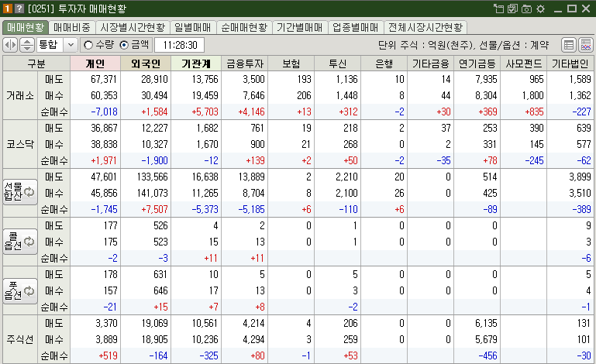Click the camera screenshot icon
This screenshot has width=596, height=364.
526,9
